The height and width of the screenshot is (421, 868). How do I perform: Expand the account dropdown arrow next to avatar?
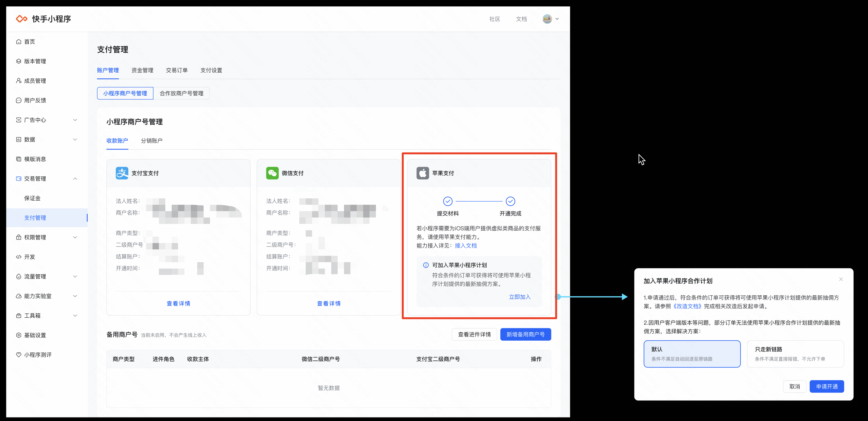[557, 19]
